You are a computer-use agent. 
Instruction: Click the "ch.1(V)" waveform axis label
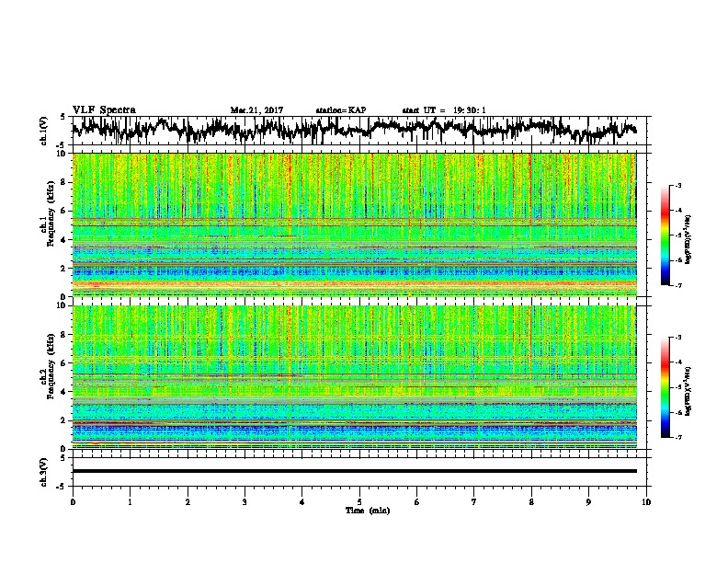44,131
